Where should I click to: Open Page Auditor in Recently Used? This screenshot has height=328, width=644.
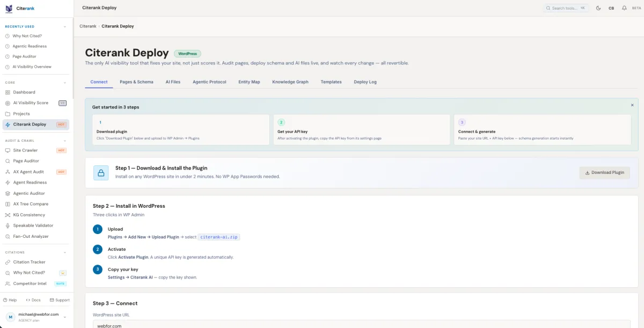(25, 56)
